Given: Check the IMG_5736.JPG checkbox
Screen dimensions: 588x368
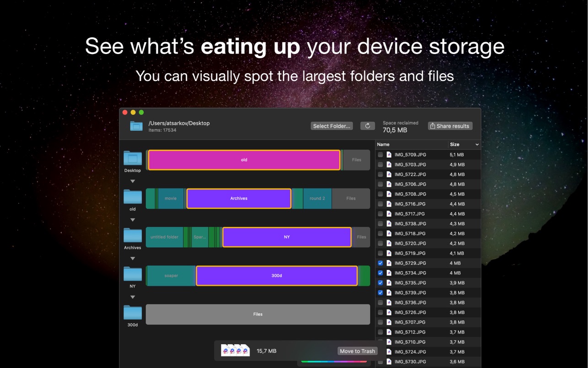Looking at the screenshot, I should pyautogui.click(x=380, y=303).
